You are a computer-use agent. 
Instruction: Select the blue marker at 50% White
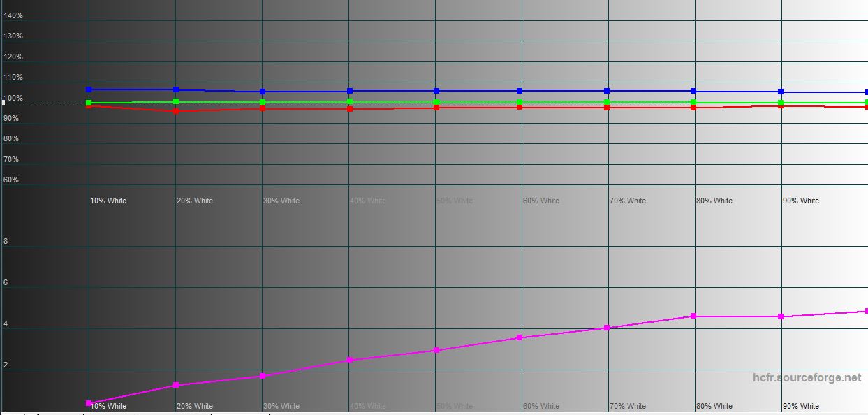point(436,91)
